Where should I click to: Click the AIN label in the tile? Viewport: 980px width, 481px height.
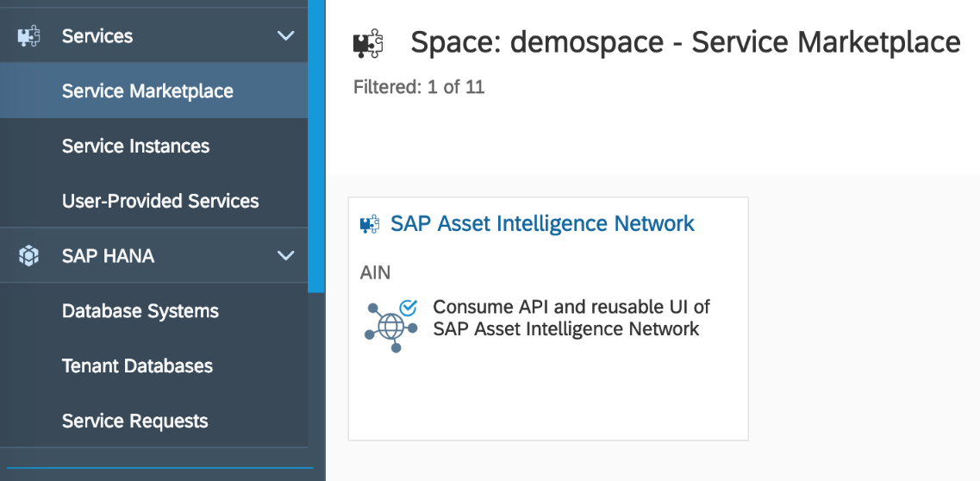tap(375, 273)
